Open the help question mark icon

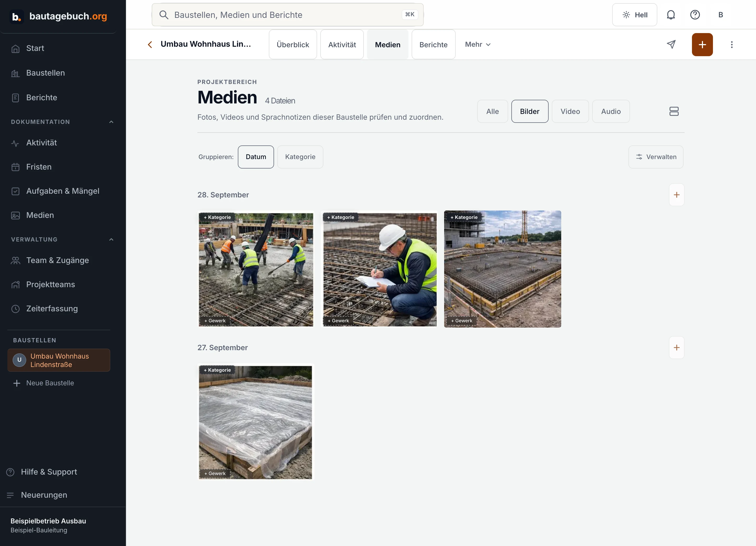tap(695, 15)
